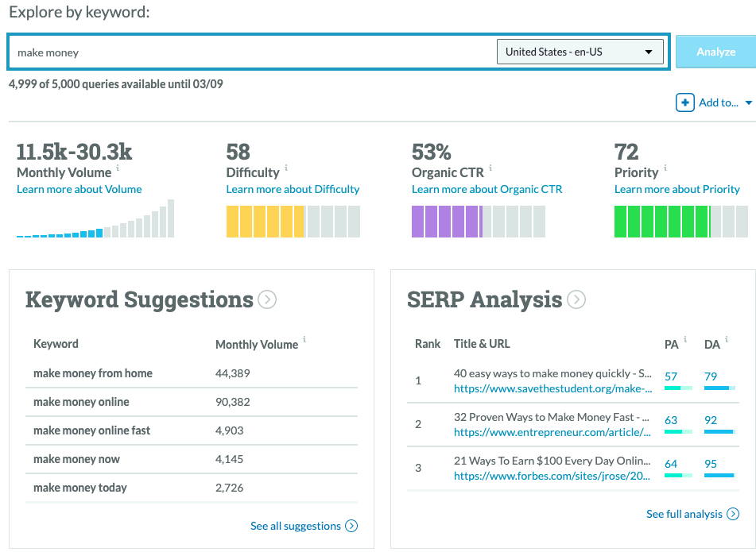Click the purple Organic CTR score bar
Image resolution: width=756 pixels, height=552 pixels.
pyautogui.click(x=479, y=222)
